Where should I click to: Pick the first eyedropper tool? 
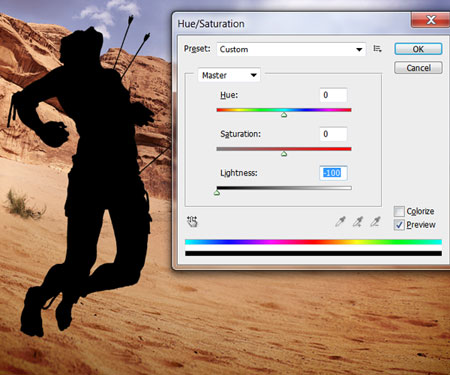pyautogui.click(x=340, y=221)
